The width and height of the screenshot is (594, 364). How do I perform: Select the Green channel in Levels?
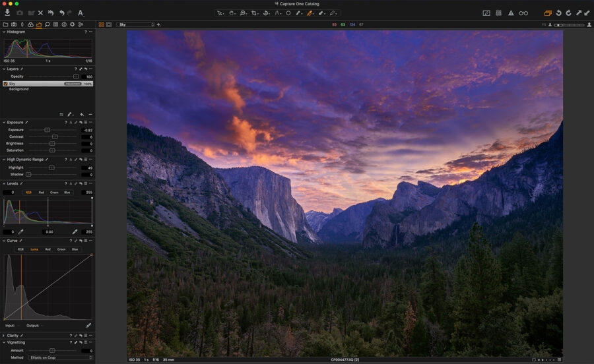point(54,193)
